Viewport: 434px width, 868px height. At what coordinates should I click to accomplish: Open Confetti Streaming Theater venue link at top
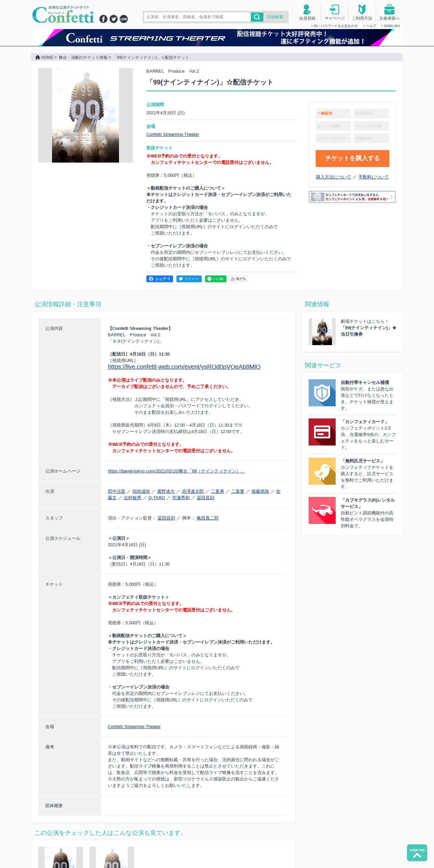coord(173,135)
